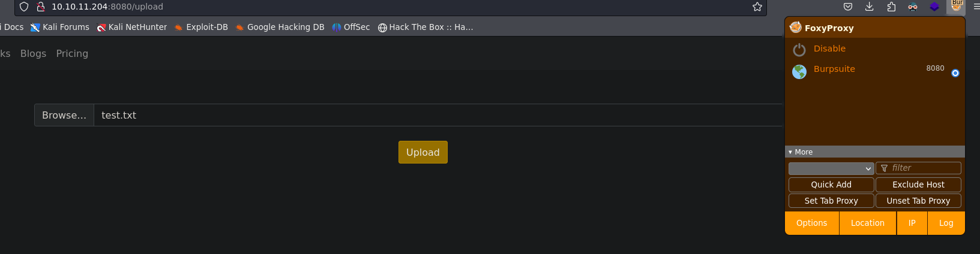Open the proxy selection dropdown in FoxyProxy
Screen dimensions: 980x254
831,168
